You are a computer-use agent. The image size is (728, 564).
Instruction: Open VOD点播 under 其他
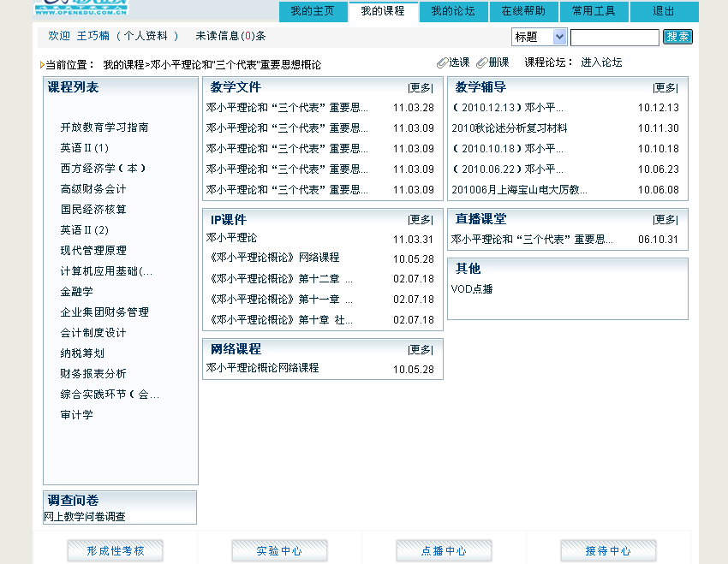pyautogui.click(x=472, y=289)
